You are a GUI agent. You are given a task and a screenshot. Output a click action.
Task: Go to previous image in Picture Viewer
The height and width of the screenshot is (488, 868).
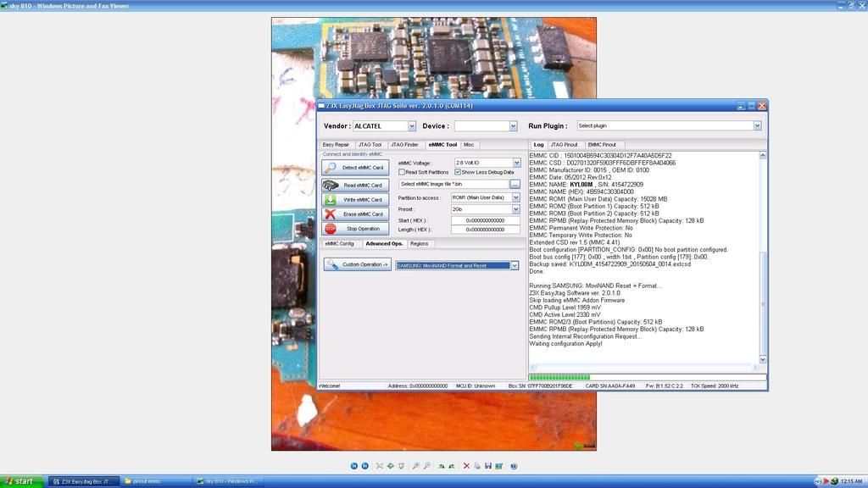click(x=354, y=466)
